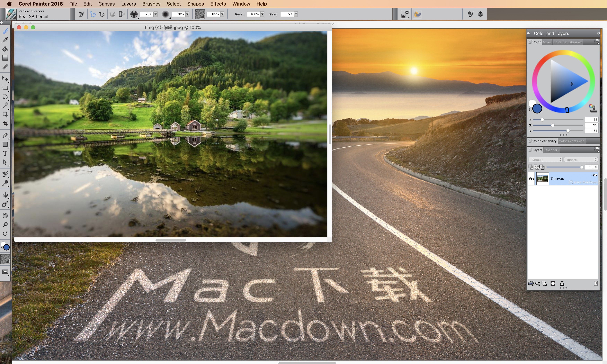The height and width of the screenshot is (364, 607).
Task: Toggle Align to Path in property bar
Action: click(113, 14)
